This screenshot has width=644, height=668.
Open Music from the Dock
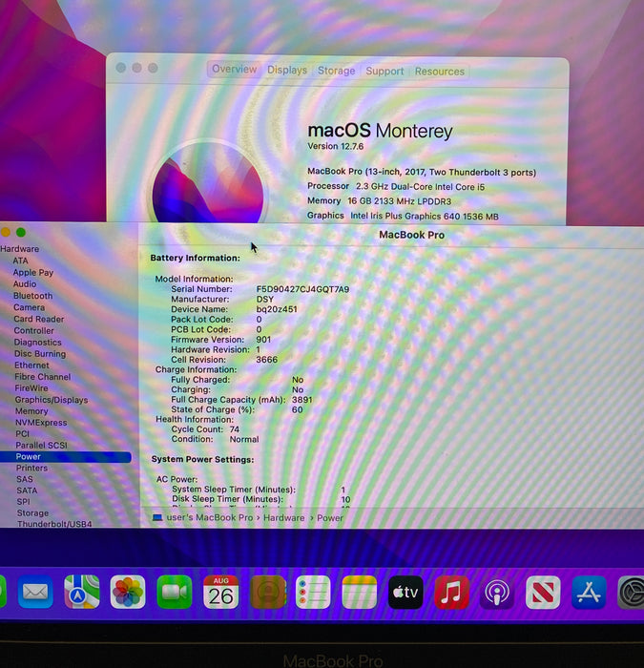[x=451, y=593]
